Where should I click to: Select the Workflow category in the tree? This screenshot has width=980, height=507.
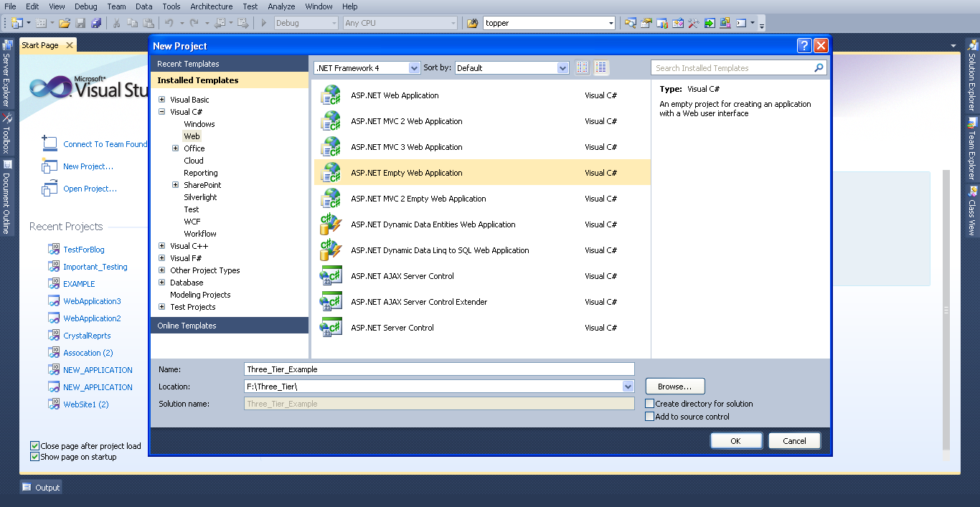[200, 234]
